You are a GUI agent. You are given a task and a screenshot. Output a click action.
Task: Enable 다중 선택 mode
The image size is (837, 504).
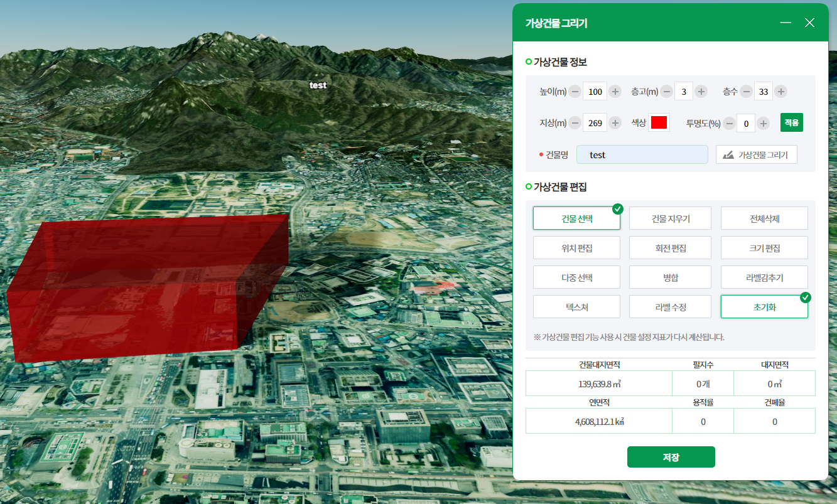[576, 277]
